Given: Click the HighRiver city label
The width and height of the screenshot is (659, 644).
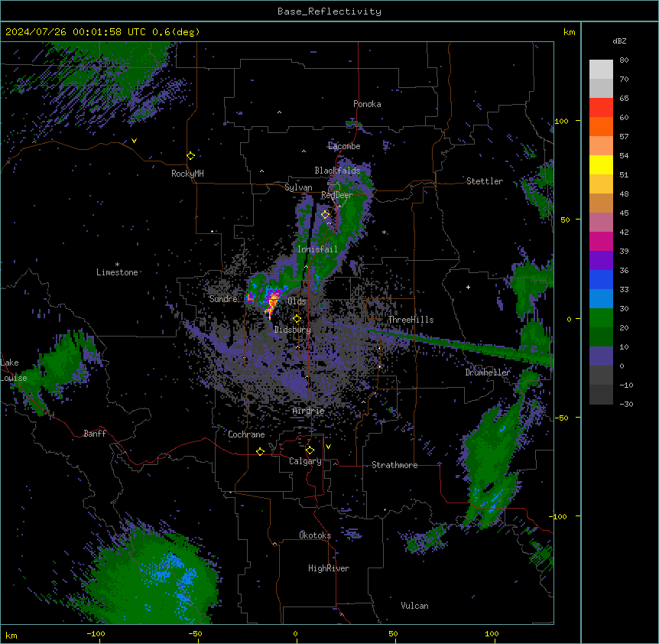Looking at the screenshot, I should coord(329,568).
